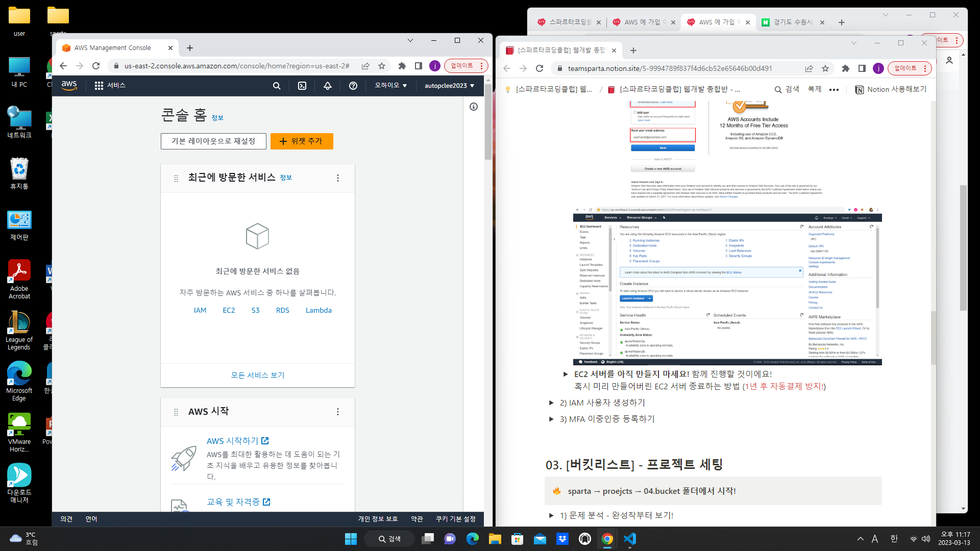
Task: Toggle side panel icon in Notion browser window
Action: click(862, 68)
